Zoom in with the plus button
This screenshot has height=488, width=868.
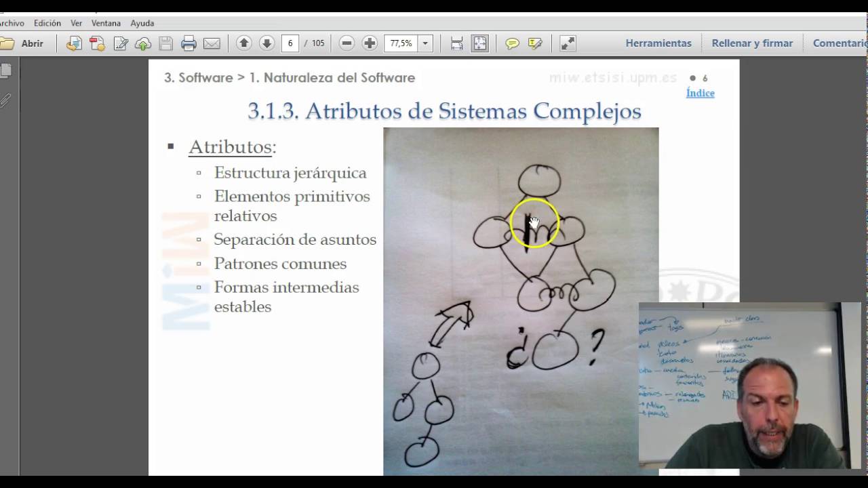370,43
